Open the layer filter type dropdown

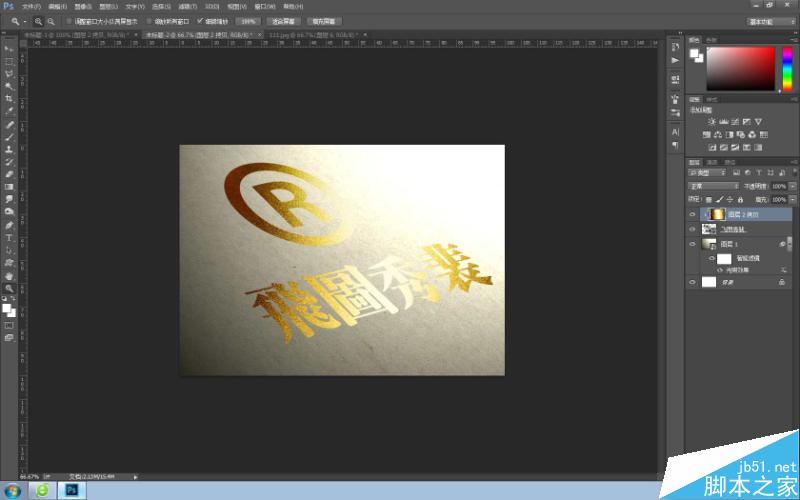click(707, 173)
